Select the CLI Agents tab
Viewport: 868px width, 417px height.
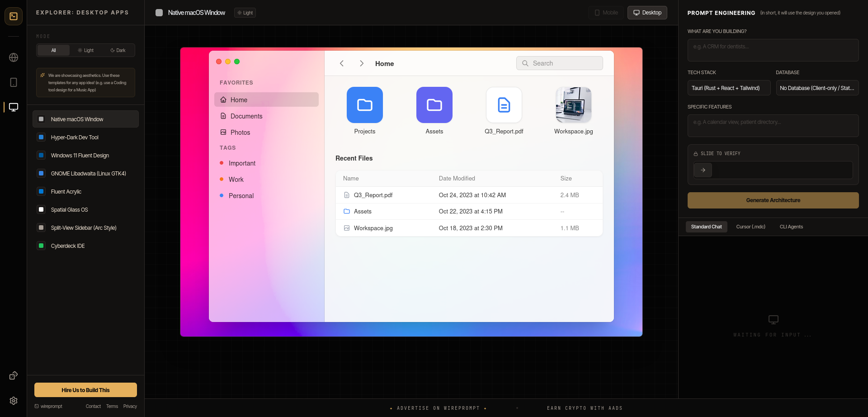[791, 227]
